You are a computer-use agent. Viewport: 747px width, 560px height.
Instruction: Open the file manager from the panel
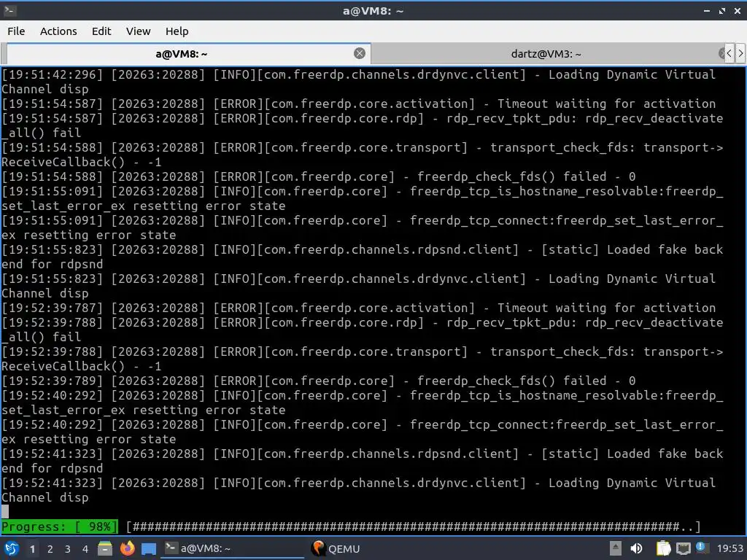(105, 548)
